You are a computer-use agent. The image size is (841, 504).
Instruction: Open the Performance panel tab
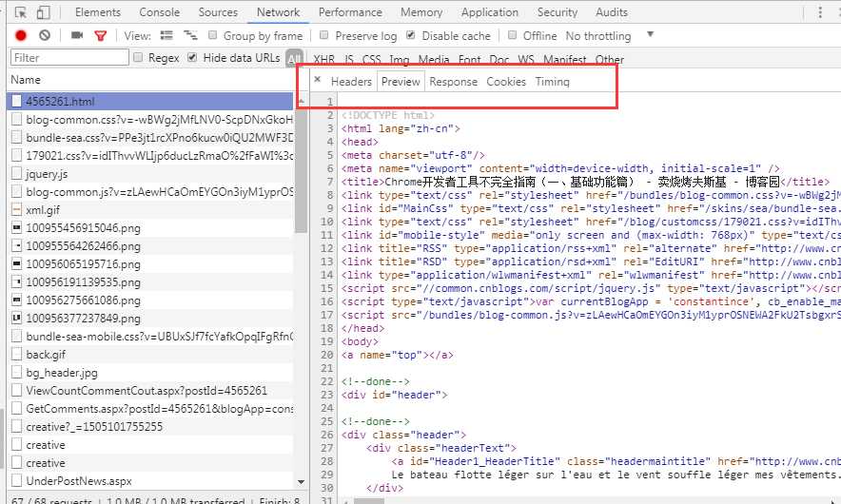pyautogui.click(x=350, y=12)
